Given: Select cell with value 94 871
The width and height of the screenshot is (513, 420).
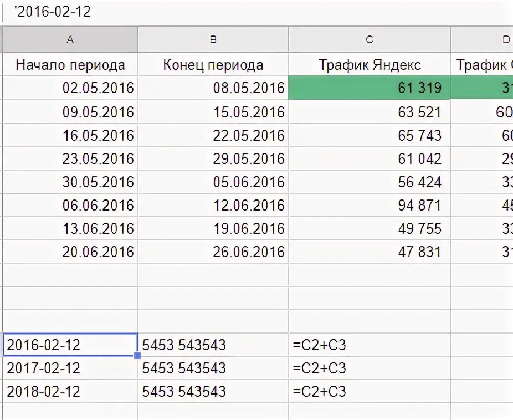Looking at the screenshot, I should 370,205.
